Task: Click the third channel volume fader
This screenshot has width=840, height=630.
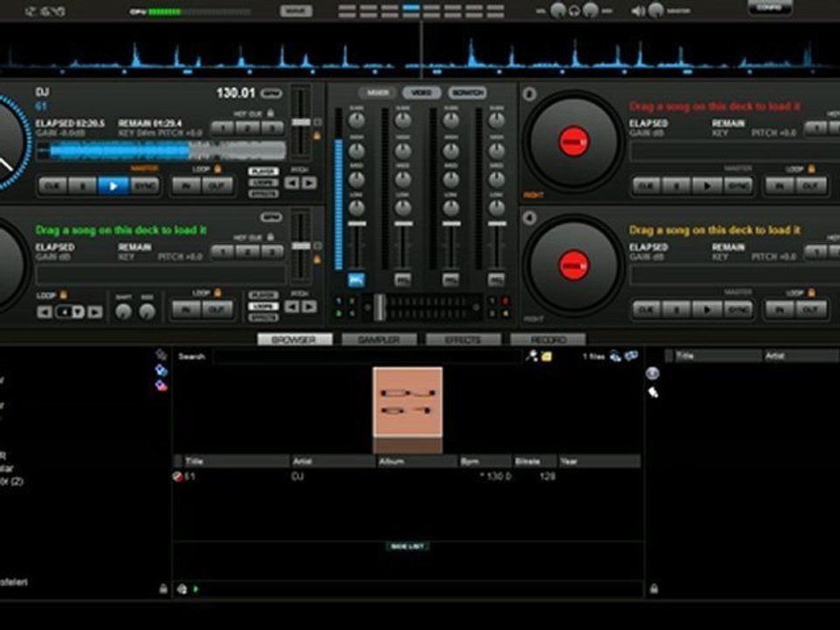Action: (x=451, y=223)
